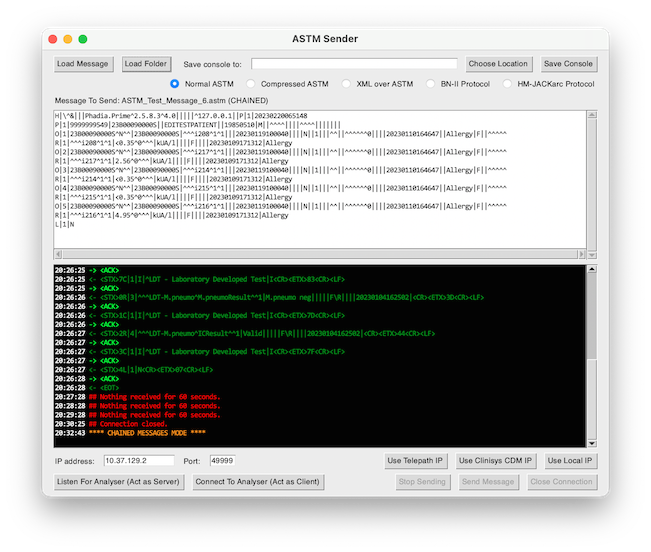Click console scroll down arrow
The image size is (651, 552).
(592, 444)
